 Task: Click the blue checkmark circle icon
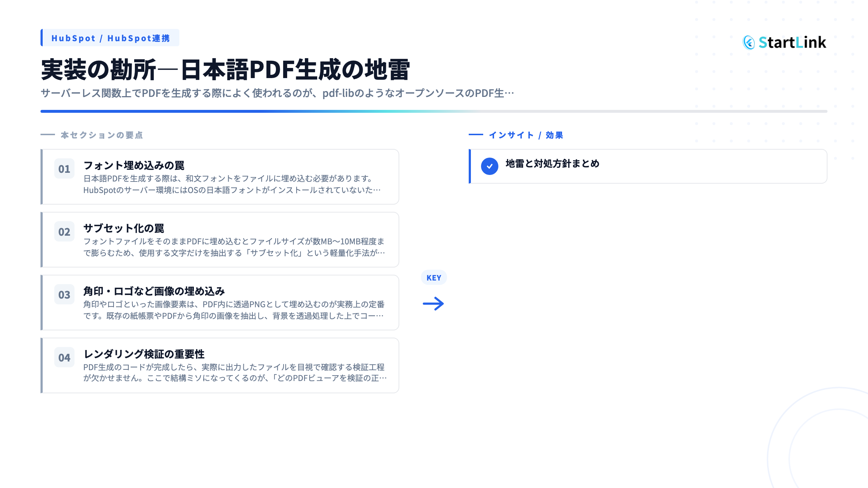point(490,166)
